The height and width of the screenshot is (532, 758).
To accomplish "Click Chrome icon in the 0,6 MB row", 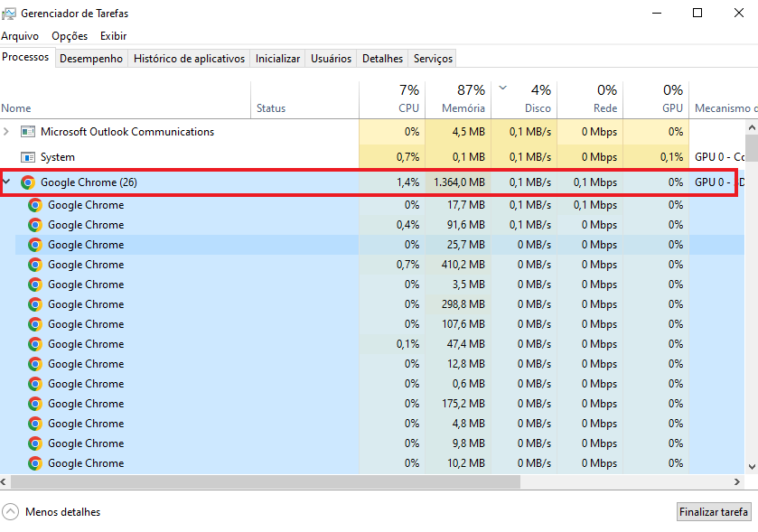I will [35, 384].
